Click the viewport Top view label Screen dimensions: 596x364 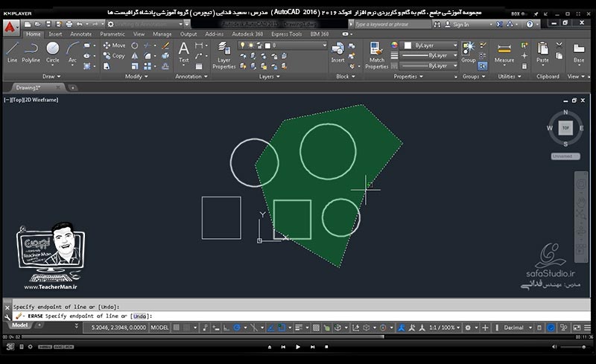point(19,100)
